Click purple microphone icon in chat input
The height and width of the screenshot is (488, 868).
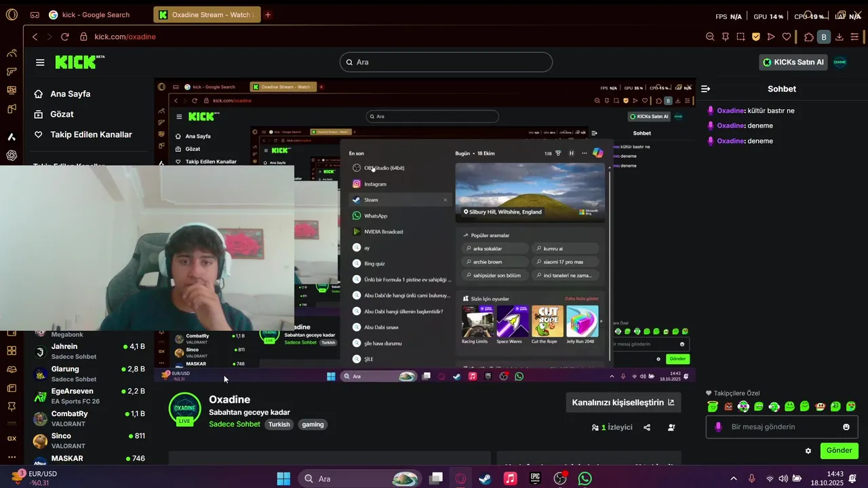(718, 427)
